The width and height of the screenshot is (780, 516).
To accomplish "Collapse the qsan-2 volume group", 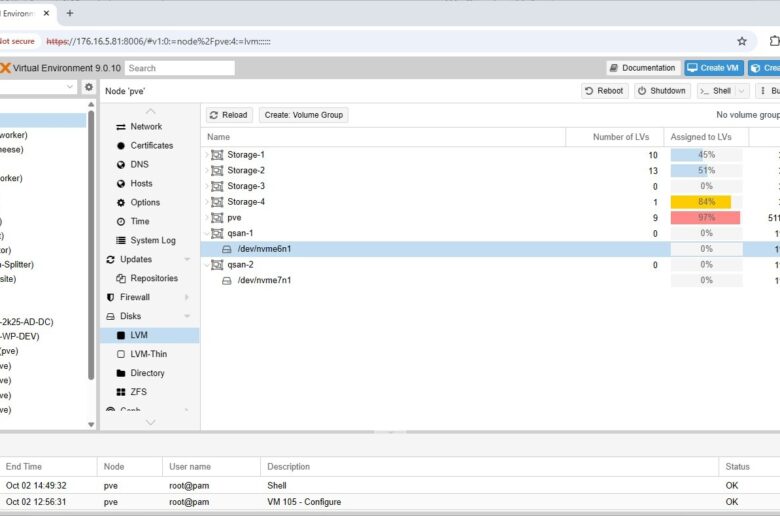I will (x=207, y=265).
